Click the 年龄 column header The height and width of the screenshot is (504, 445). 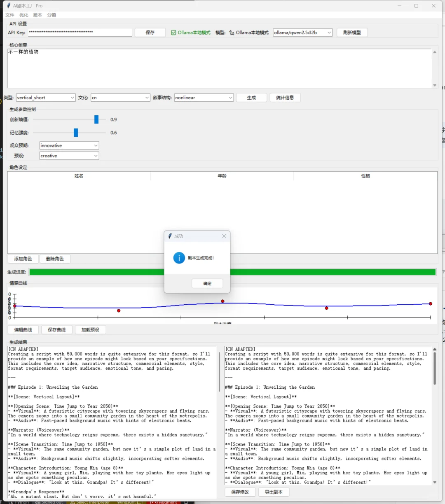point(222,176)
